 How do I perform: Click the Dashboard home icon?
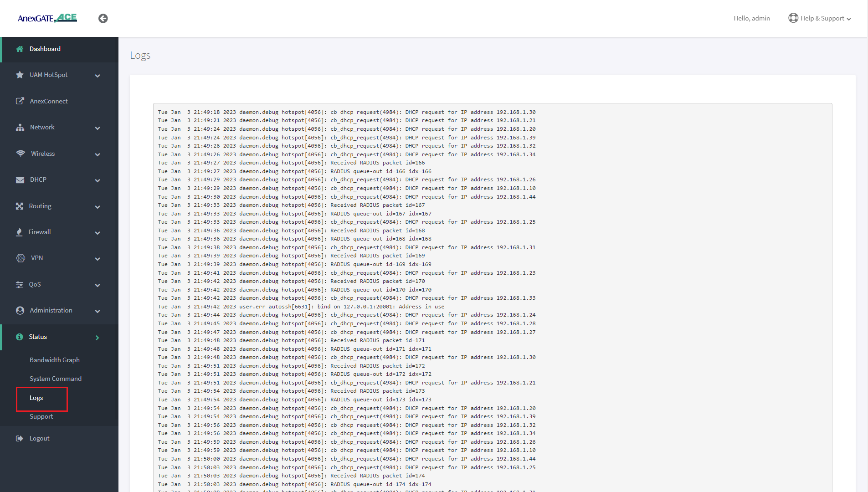click(x=20, y=49)
